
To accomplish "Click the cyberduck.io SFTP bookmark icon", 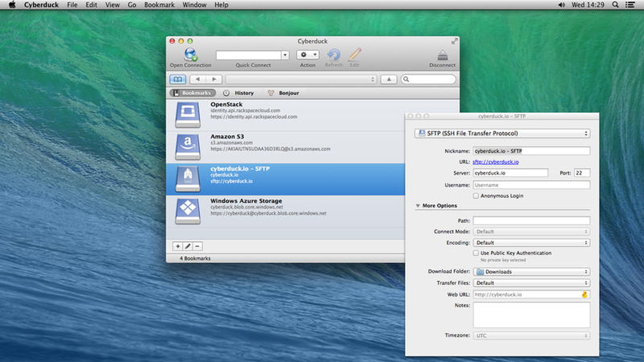I will coord(188,179).
